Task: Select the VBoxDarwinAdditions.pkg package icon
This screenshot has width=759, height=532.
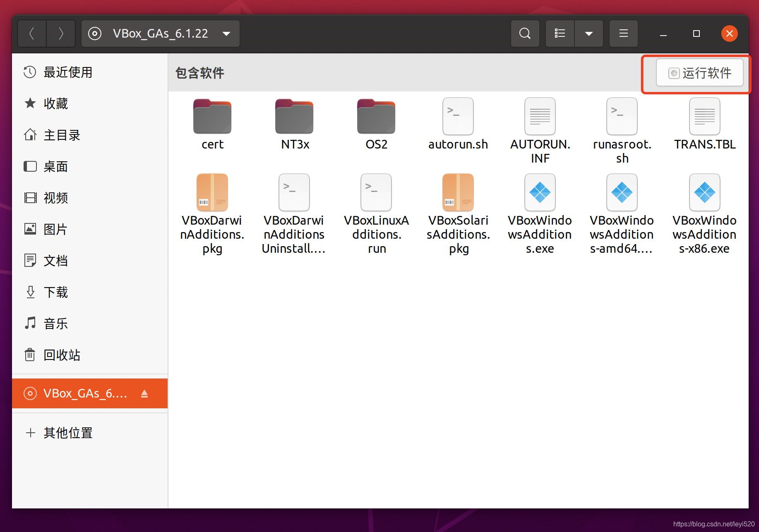Action: (x=212, y=192)
